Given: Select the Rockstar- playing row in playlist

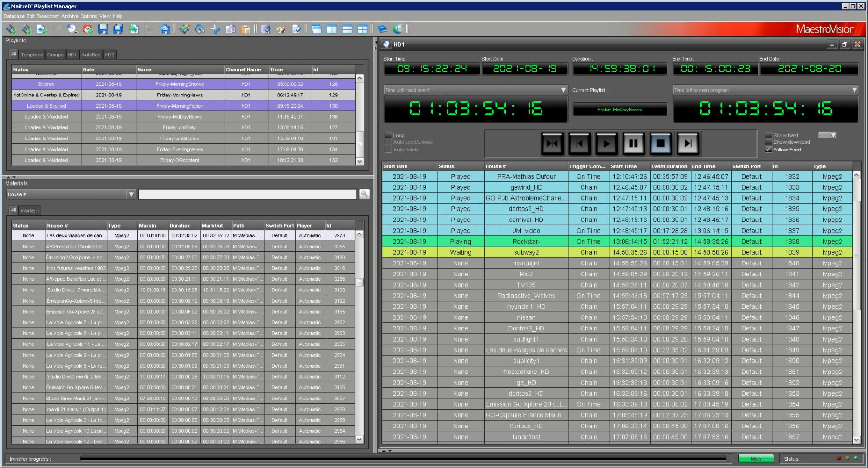Looking at the screenshot, I should pos(526,241).
